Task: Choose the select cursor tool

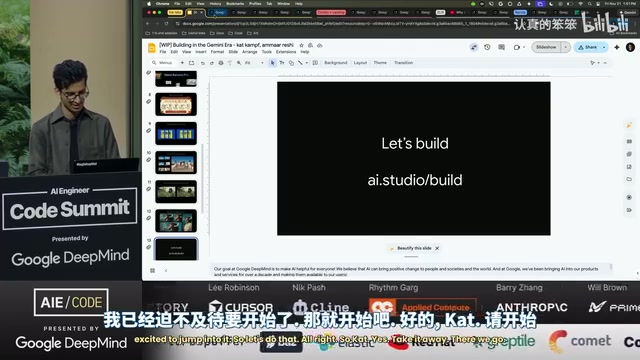Action: 273,63
